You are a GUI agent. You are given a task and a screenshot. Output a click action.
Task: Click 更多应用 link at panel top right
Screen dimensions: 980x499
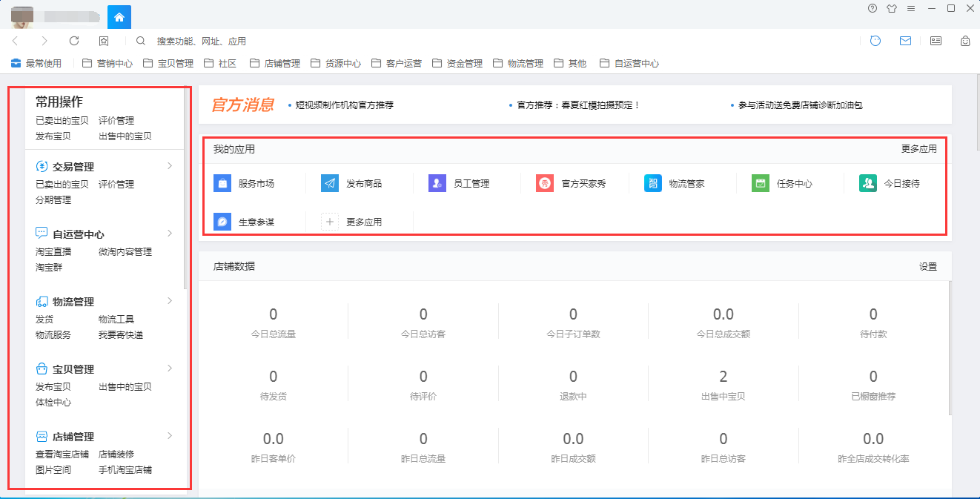pos(918,149)
